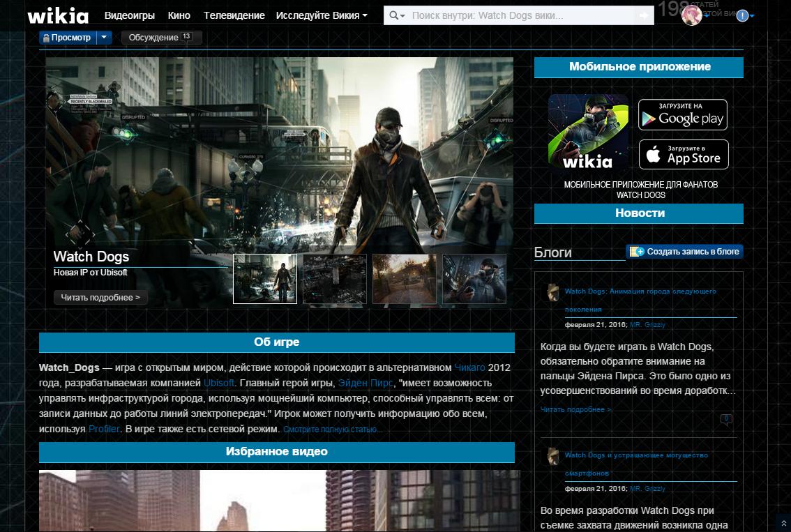This screenshot has width=791, height=532.
Task: Click the App Store download badge
Action: [684, 154]
